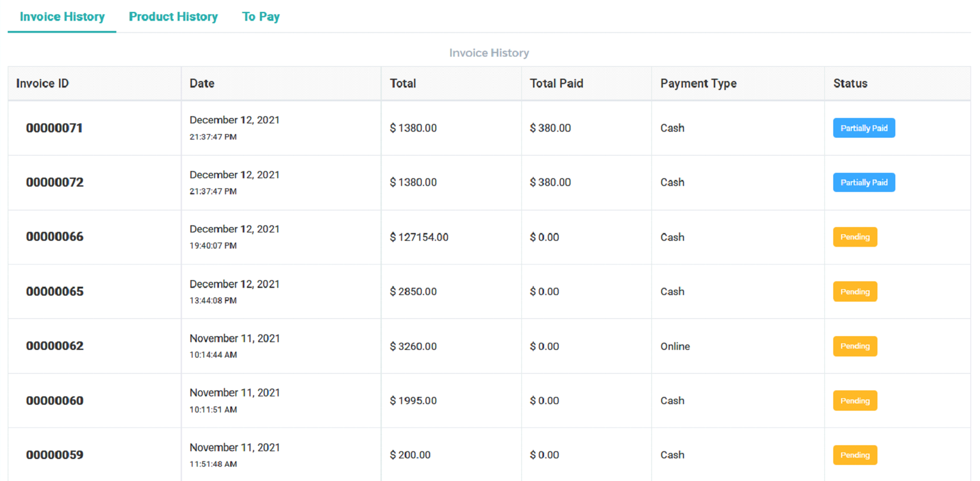Click the Date column header
The height and width of the screenshot is (481, 980).
pos(202,83)
